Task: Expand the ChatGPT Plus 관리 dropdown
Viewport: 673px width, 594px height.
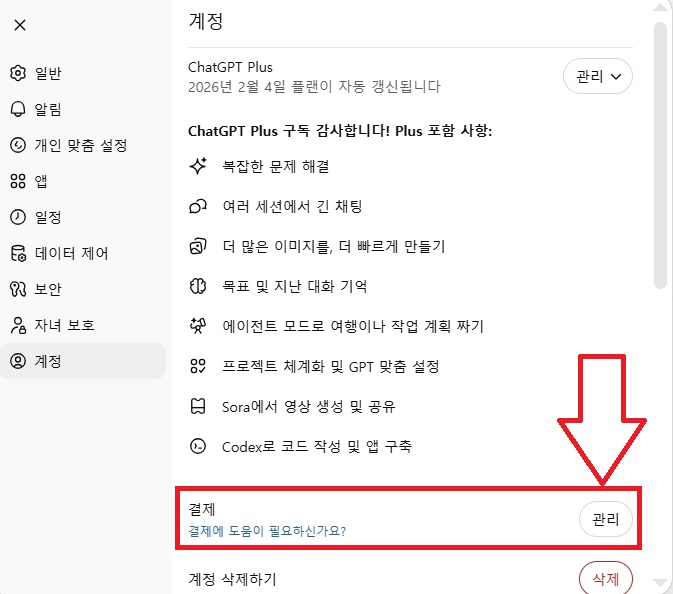Action: (x=597, y=76)
